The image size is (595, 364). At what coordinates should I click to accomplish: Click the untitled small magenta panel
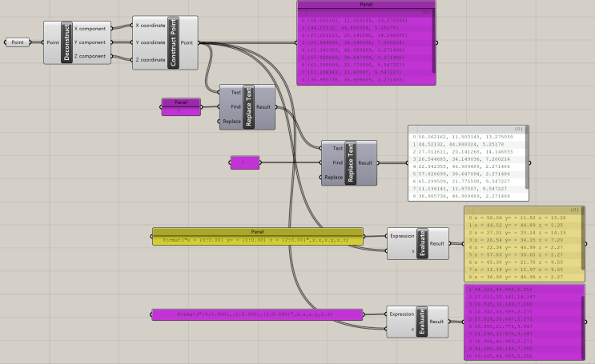(x=245, y=162)
